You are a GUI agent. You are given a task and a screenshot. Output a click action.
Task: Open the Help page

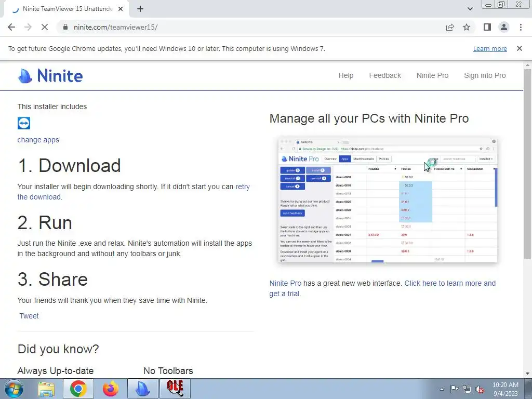click(x=345, y=75)
